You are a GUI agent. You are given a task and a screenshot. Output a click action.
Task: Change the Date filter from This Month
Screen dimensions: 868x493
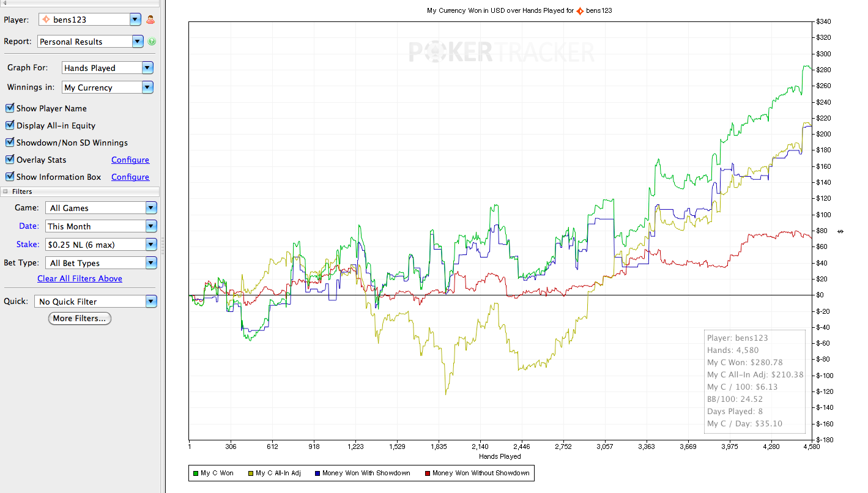(102, 226)
